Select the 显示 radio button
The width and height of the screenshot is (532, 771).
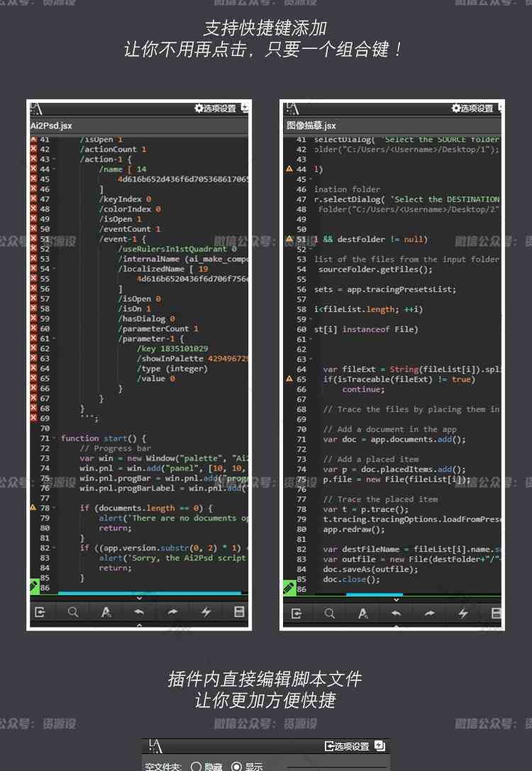pyautogui.click(x=236, y=767)
